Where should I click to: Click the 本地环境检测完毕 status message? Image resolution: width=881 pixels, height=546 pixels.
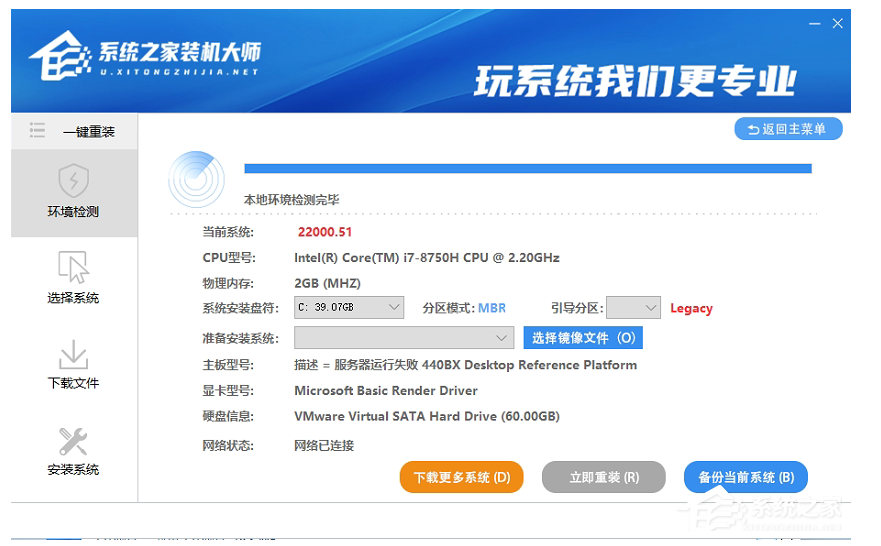(x=292, y=200)
